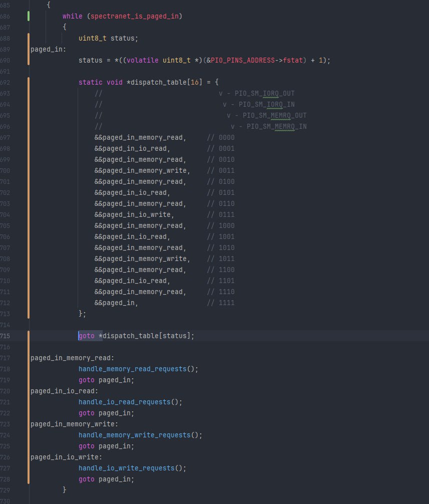Click the opening brace on line 687
This screenshot has height=504, width=429.
64,27
